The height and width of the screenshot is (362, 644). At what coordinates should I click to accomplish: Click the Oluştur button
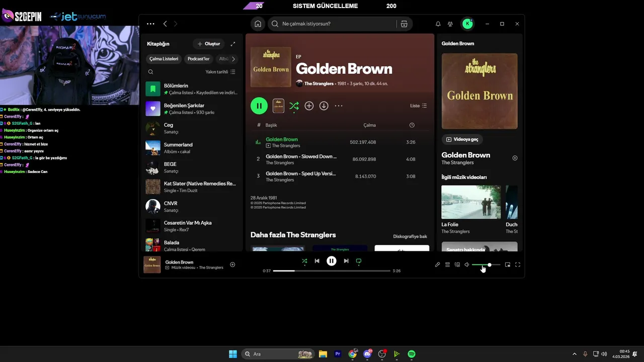tap(209, 44)
